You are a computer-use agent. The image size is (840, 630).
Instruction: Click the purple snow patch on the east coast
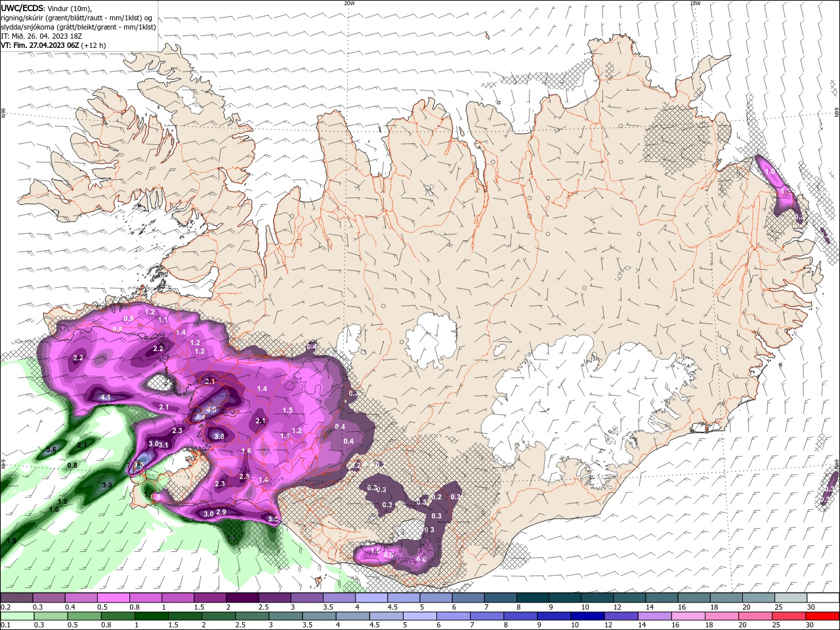[779, 186]
